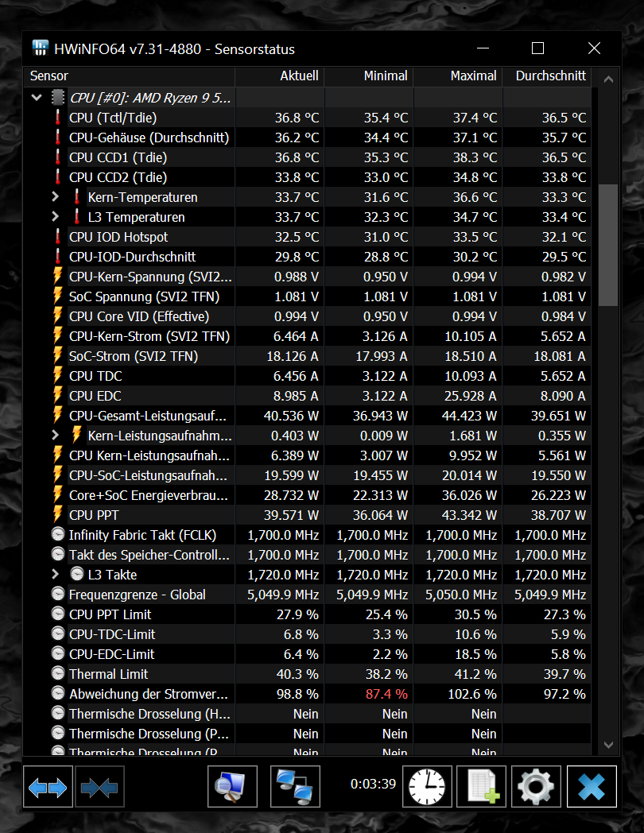
Task: Expand the L3 Temperaturen subtree
Action: [56, 217]
